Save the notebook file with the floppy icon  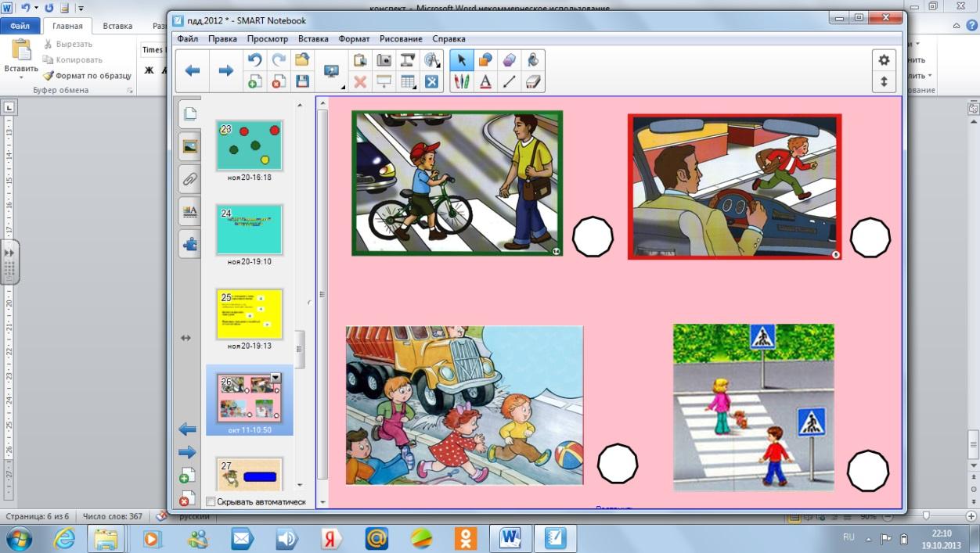tap(302, 81)
